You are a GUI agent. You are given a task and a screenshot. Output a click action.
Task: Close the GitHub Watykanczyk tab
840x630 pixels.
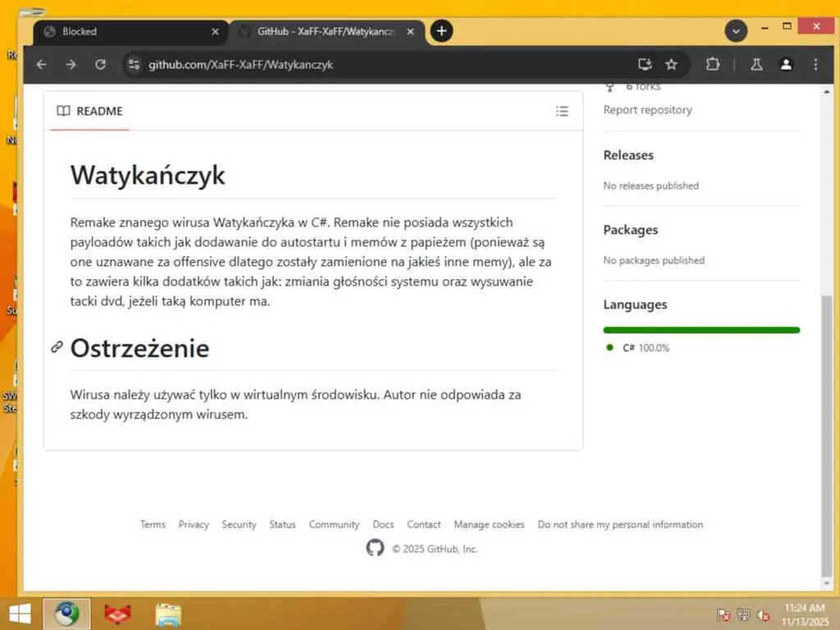(x=410, y=32)
